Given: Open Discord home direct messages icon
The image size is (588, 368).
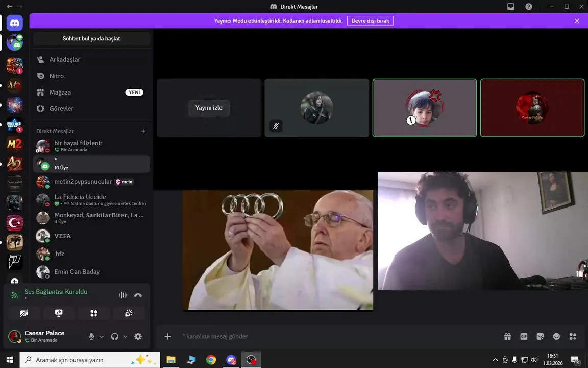Looking at the screenshot, I should click(x=15, y=24).
